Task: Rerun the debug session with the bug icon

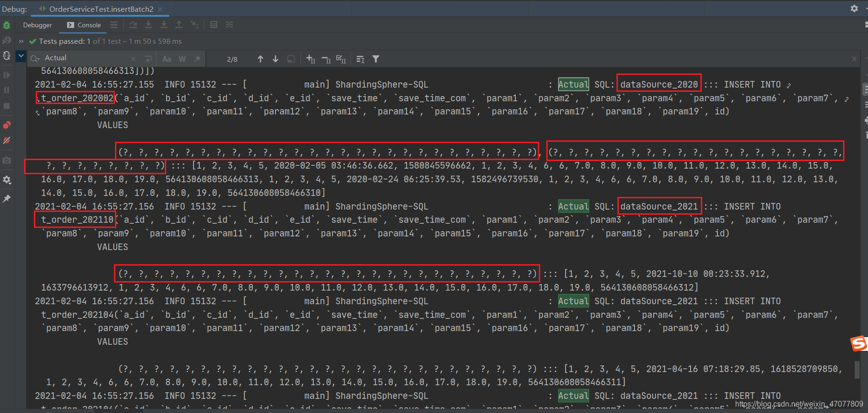Action: [x=7, y=25]
